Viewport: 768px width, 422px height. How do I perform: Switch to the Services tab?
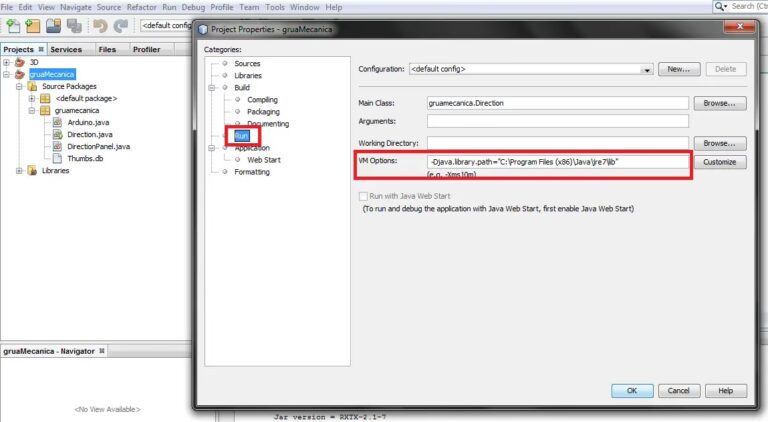point(66,49)
